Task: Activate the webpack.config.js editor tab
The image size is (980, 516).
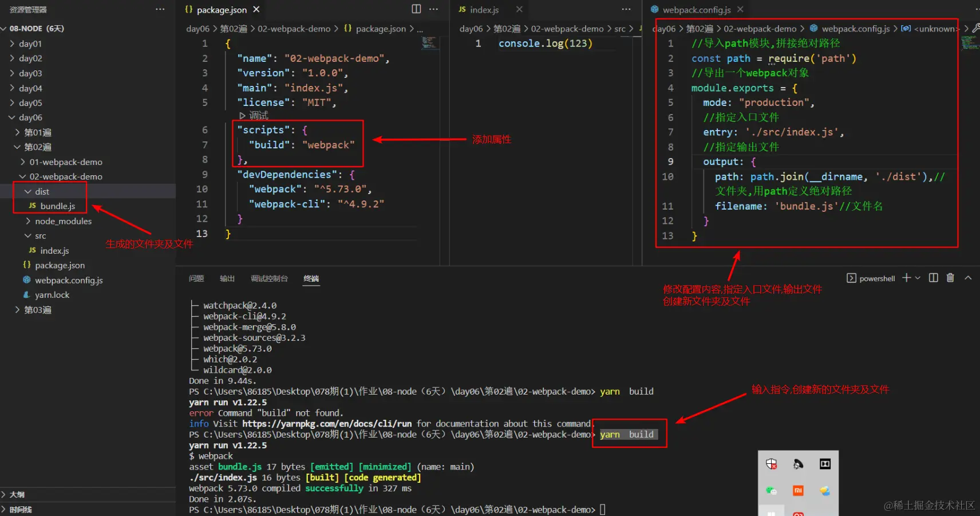Action: point(697,10)
